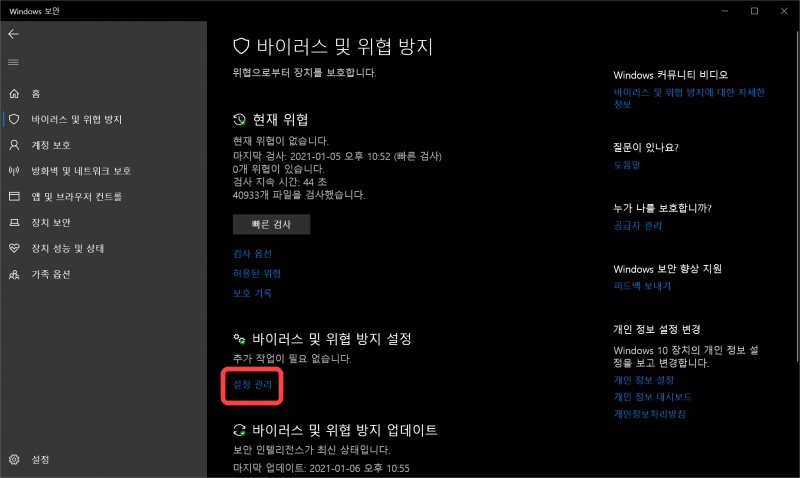Maximize the Windows 보안 window
The height and width of the screenshot is (478, 800).
click(x=754, y=11)
